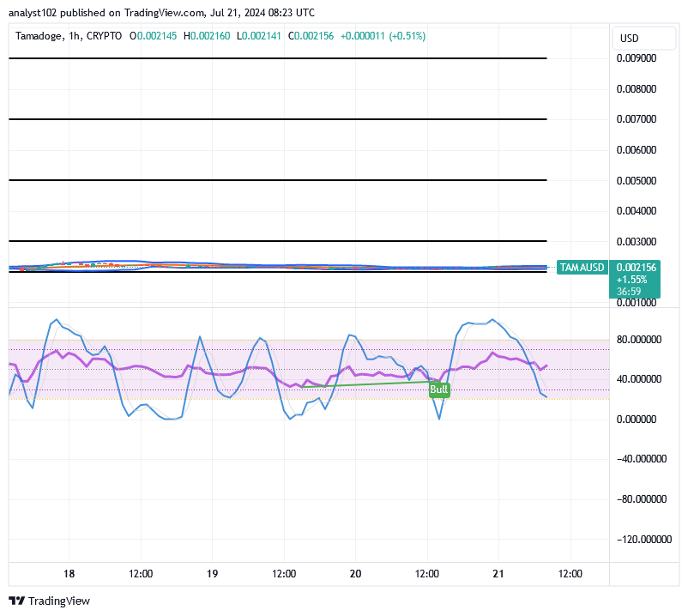Image resolution: width=688 pixels, height=616 pixels.
Task: Click the Tamadoge, 1h, CRYPTO title
Action: (69, 36)
